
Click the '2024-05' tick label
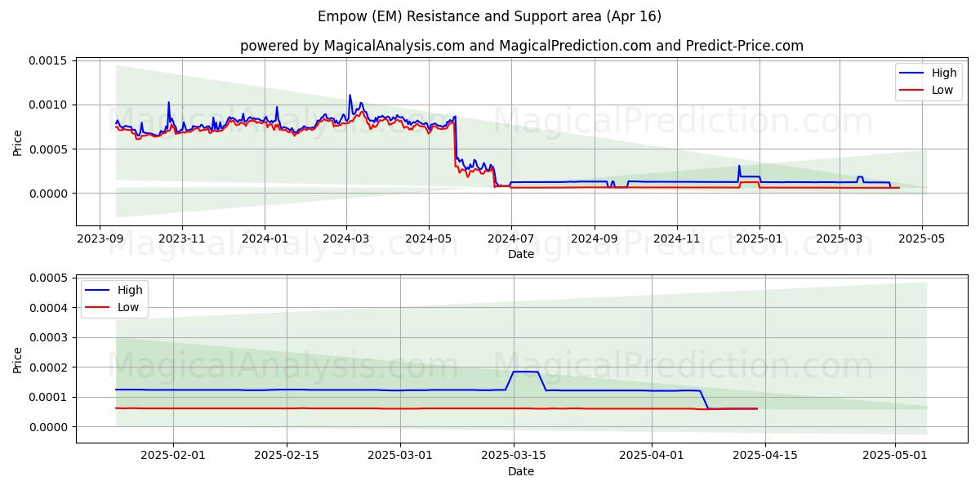pos(429,238)
